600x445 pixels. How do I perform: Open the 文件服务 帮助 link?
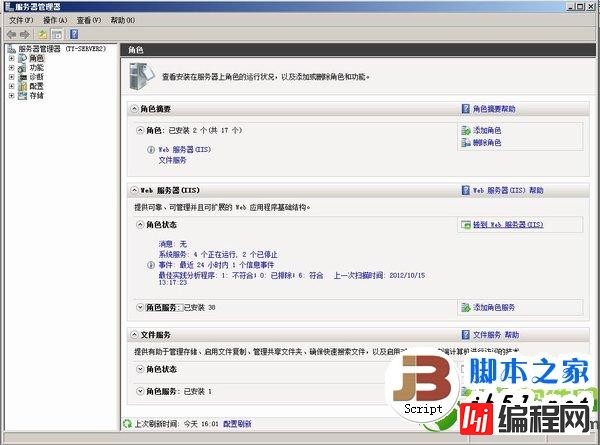coord(496,335)
